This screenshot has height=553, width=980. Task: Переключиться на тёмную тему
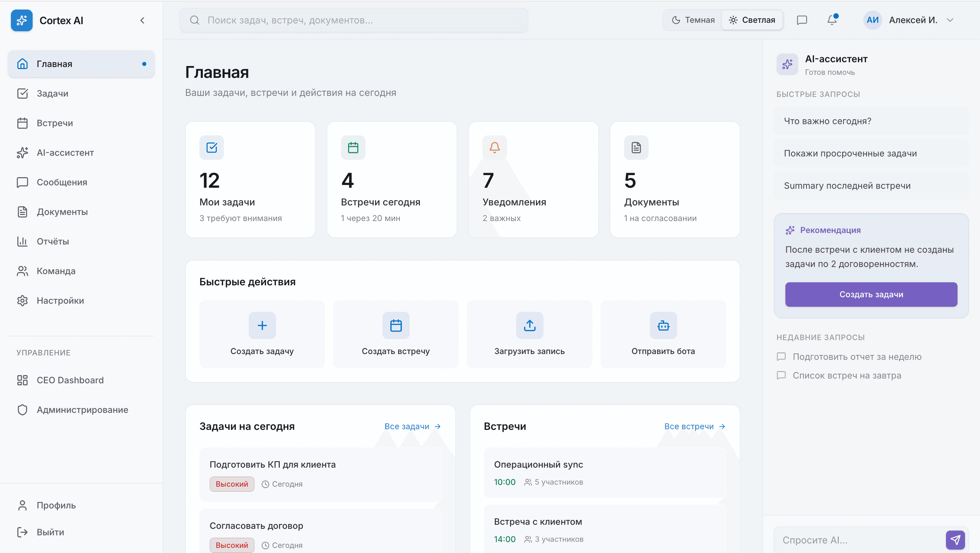coord(692,20)
